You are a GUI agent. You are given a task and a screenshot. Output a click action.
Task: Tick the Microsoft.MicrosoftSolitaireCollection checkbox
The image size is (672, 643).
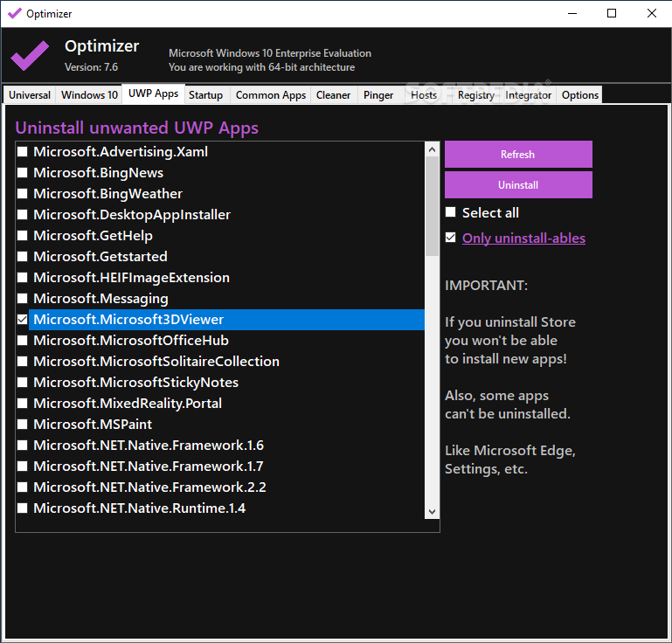tap(23, 362)
